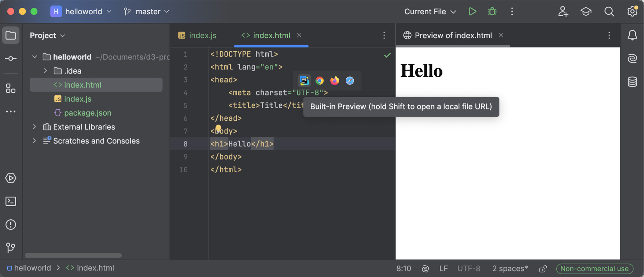Expand the .idea folder
Screen dimensions: 644x277
click(46, 71)
